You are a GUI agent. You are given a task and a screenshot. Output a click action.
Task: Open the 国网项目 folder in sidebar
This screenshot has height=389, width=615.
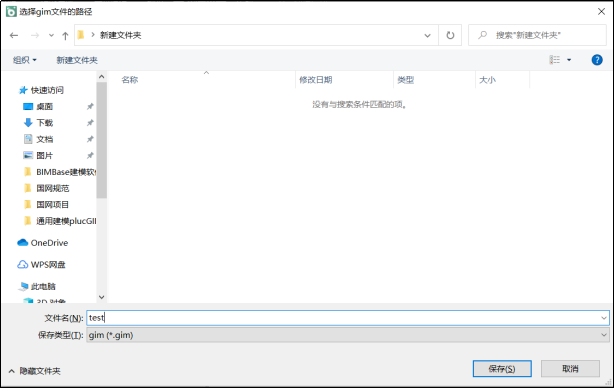[53, 205]
